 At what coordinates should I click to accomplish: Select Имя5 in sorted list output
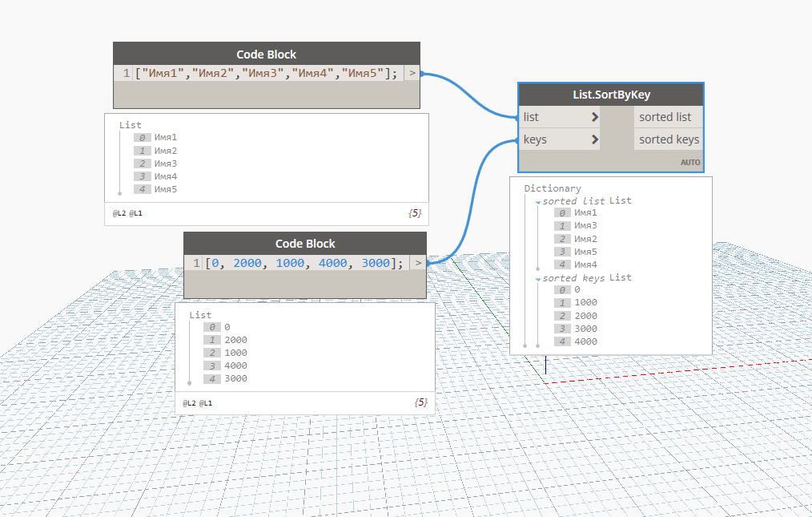point(585,252)
